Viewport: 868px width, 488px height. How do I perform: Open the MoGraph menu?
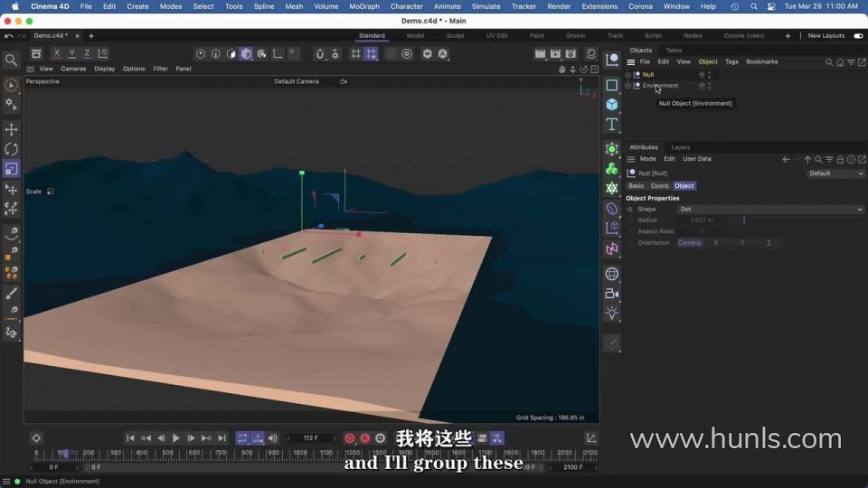(364, 6)
